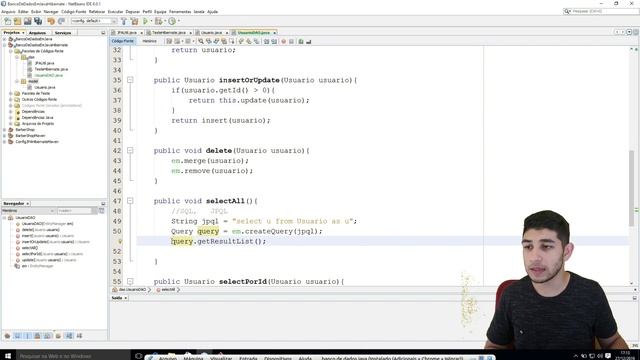Click the line 51 hint lightbulb icon

pos(120,241)
